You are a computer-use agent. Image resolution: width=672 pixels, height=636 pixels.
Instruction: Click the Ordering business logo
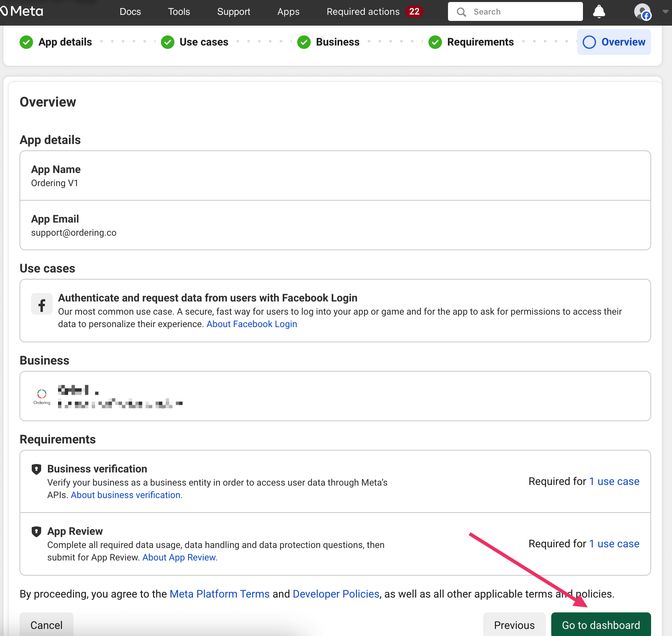(x=42, y=396)
